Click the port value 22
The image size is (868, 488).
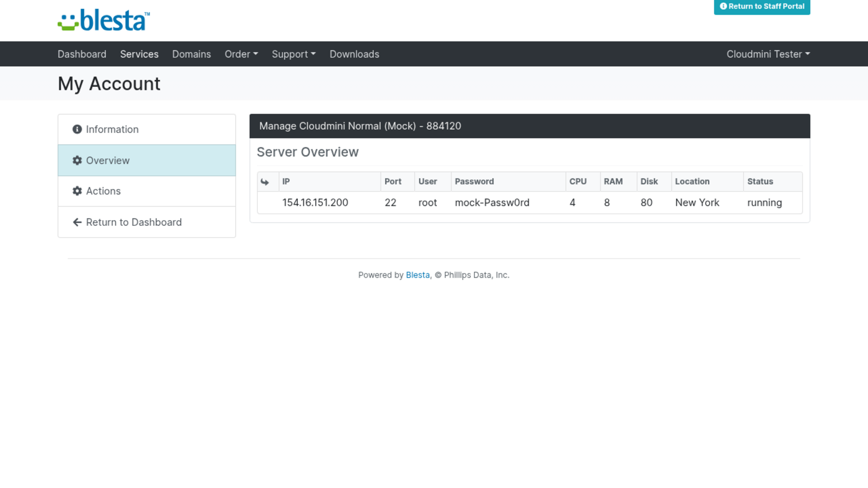pyautogui.click(x=390, y=203)
